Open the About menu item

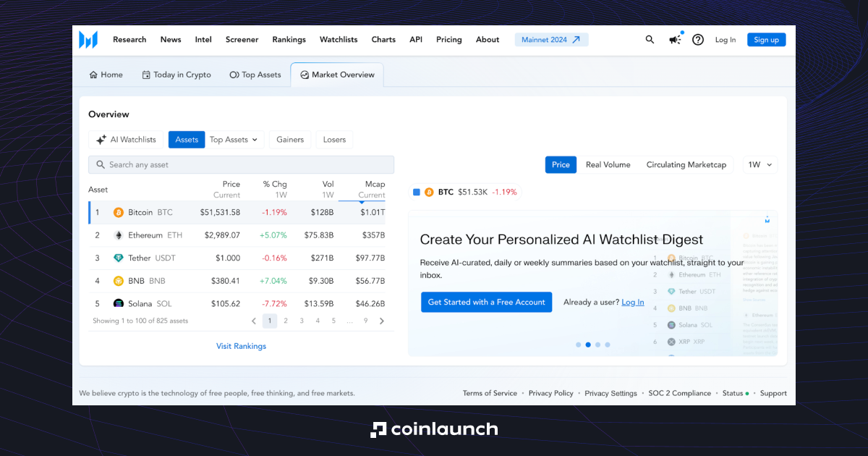click(488, 40)
